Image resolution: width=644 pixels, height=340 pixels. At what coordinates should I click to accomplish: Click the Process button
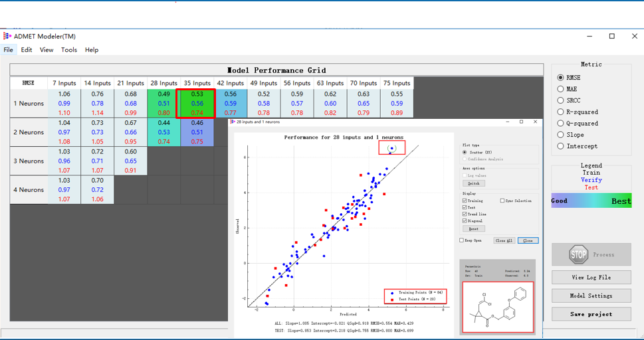point(591,254)
